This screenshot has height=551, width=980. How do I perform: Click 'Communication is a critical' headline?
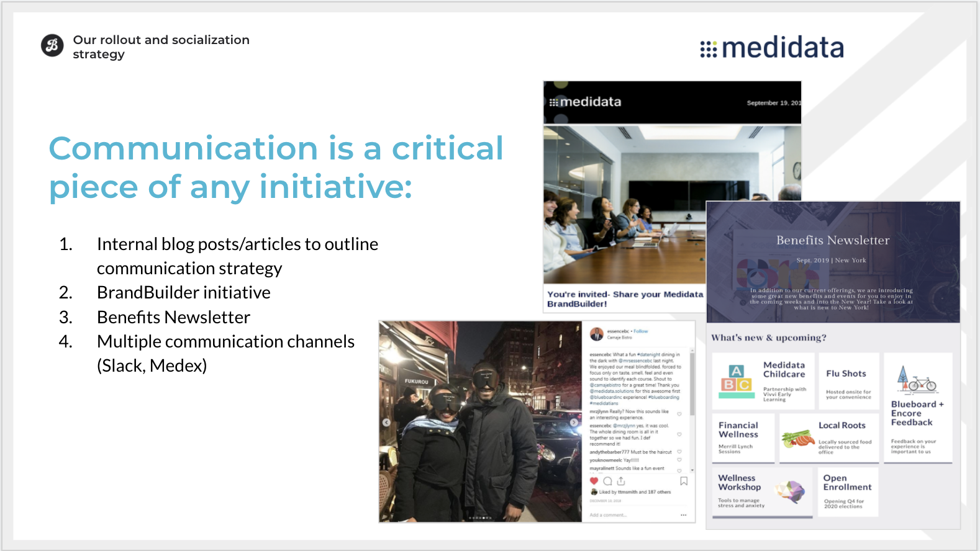click(276, 148)
